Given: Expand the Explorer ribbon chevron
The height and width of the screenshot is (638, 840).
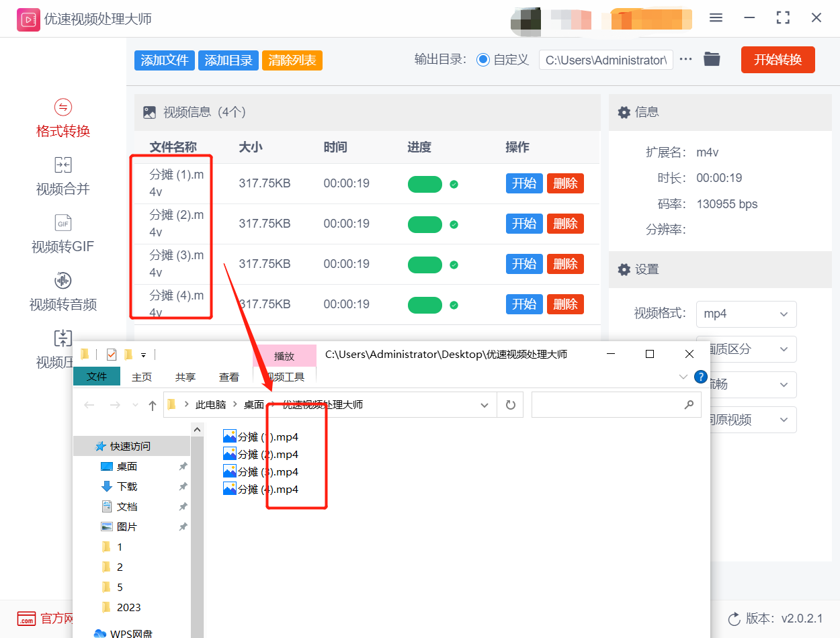Looking at the screenshot, I should (x=683, y=377).
